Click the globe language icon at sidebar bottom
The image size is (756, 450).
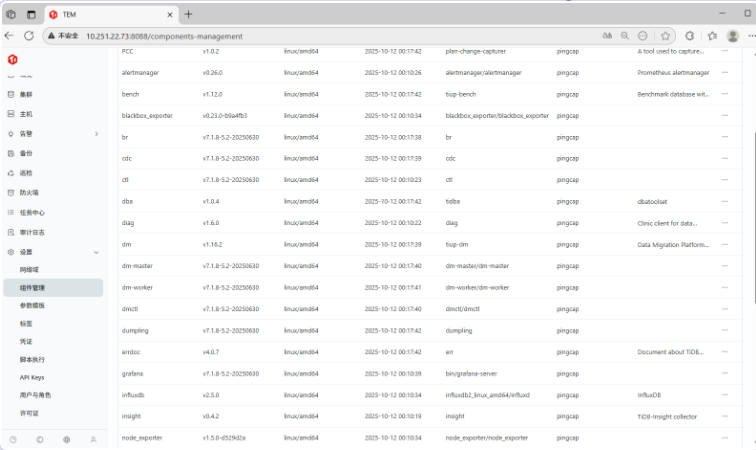(66, 439)
